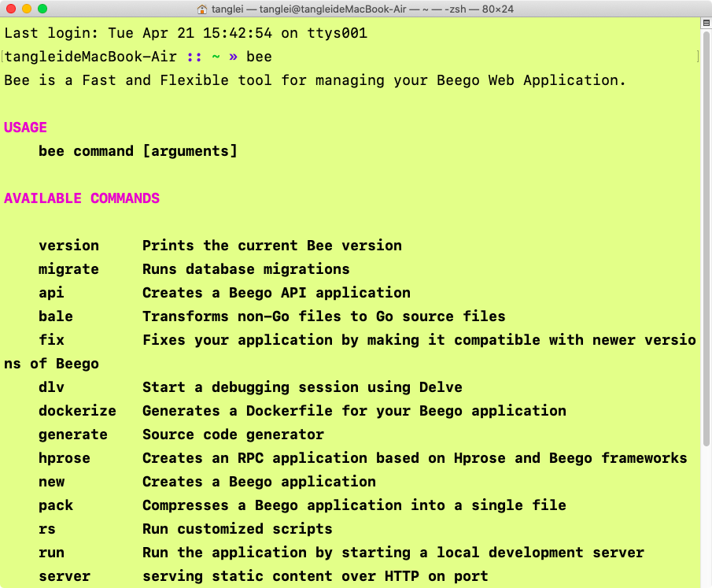Click the 'rs' command name

click(x=47, y=529)
